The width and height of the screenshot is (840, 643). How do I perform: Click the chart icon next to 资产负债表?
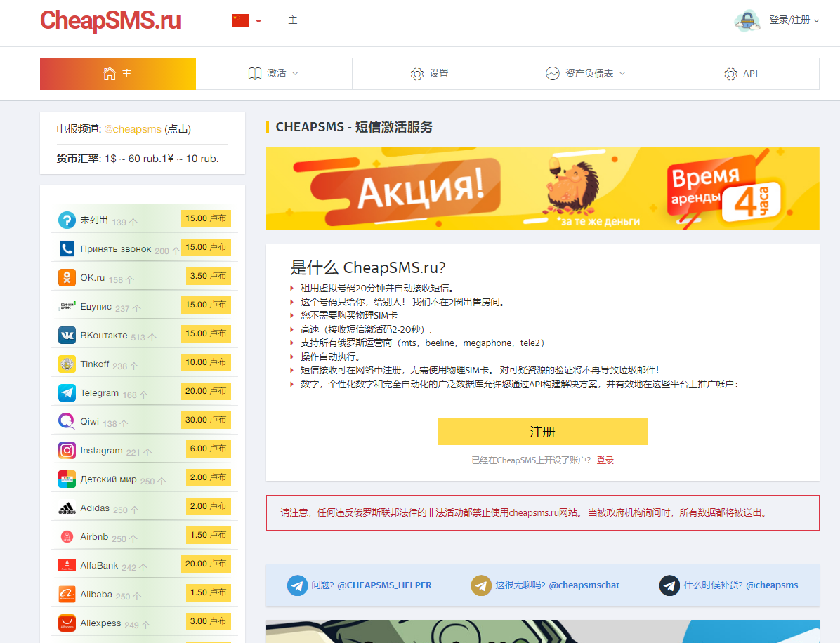[x=552, y=74]
